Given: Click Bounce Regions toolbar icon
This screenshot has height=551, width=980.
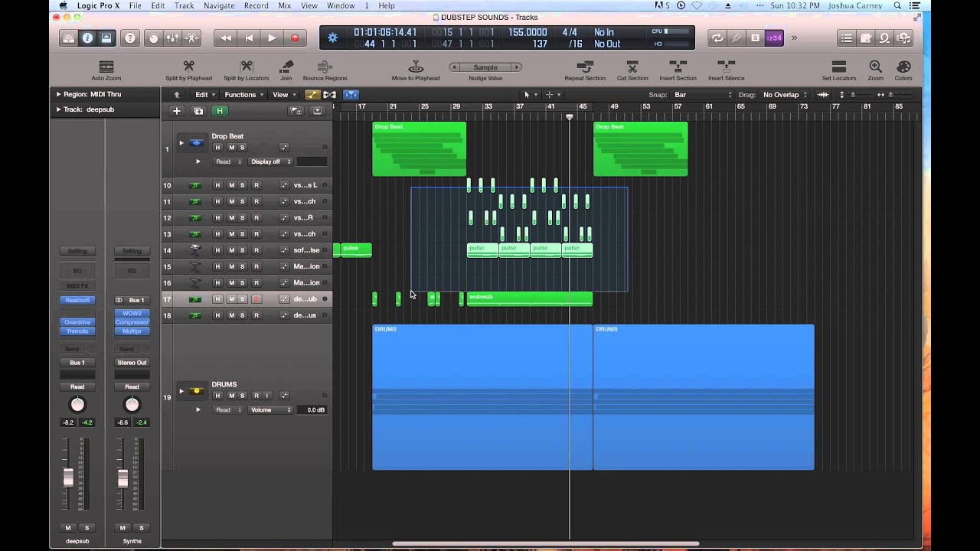Looking at the screenshot, I should click(x=325, y=67).
